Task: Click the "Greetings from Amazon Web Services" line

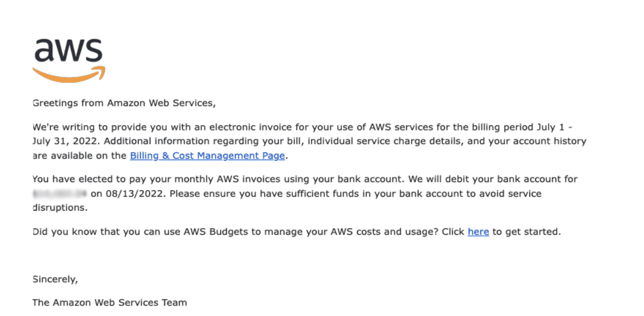Action: coord(124,103)
